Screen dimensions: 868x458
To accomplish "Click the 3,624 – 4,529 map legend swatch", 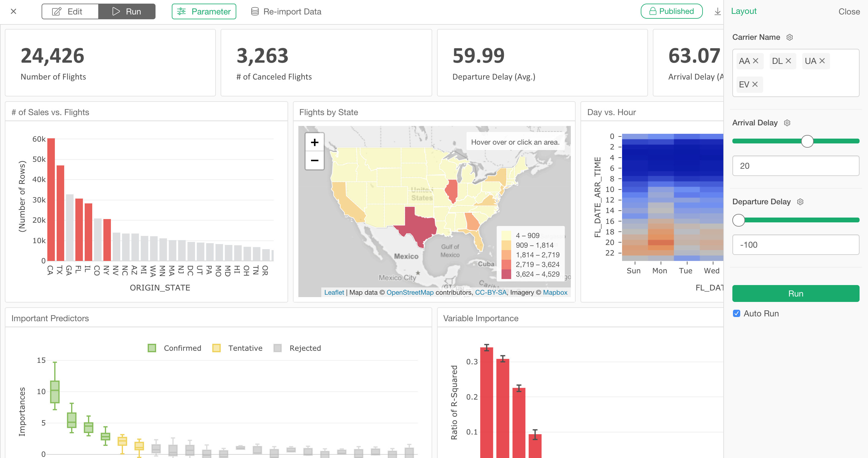I will click(506, 274).
